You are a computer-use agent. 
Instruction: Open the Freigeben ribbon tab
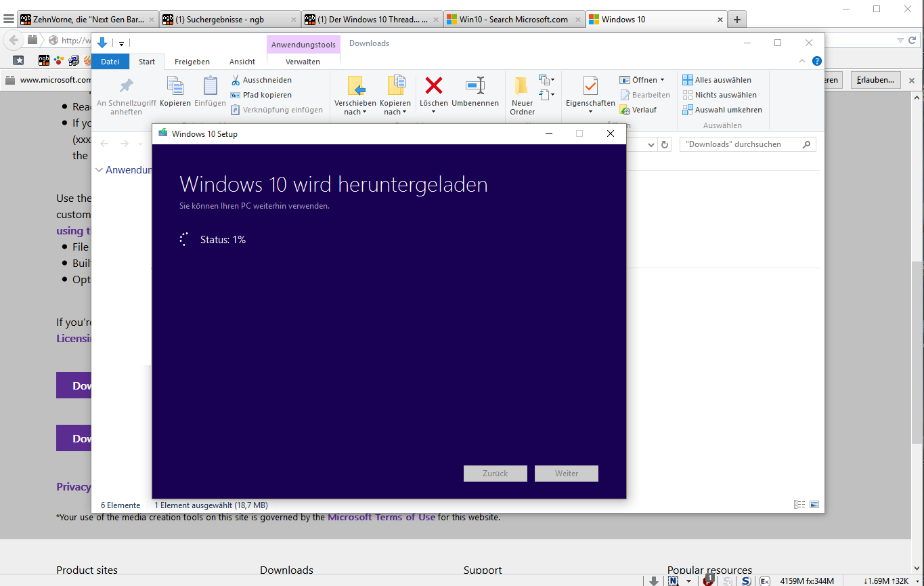[x=192, y=62]
